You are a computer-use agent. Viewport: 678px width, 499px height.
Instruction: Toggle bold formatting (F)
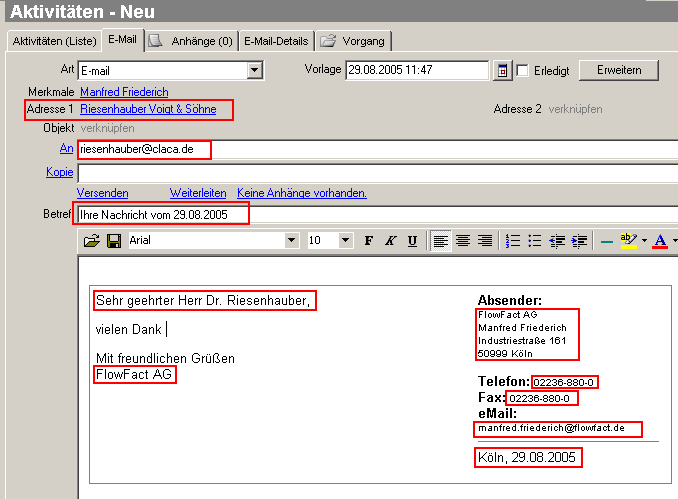click(368, 240)
